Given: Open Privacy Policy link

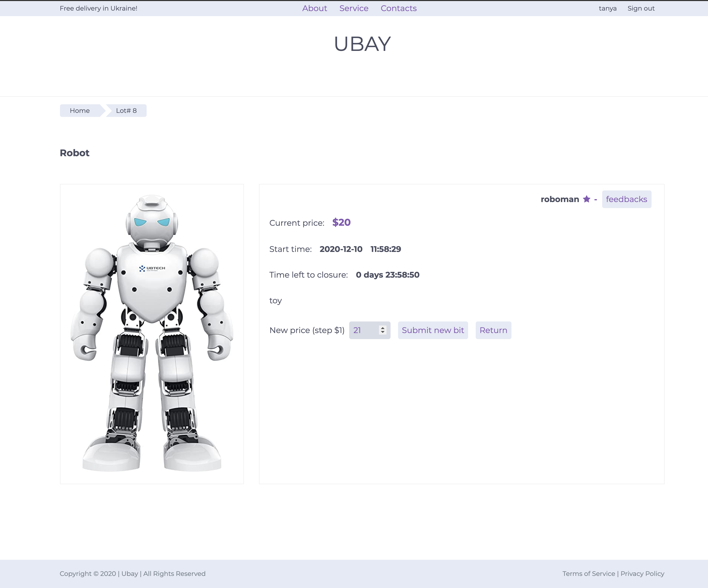Looking at the screenshot, I should 642,573.
